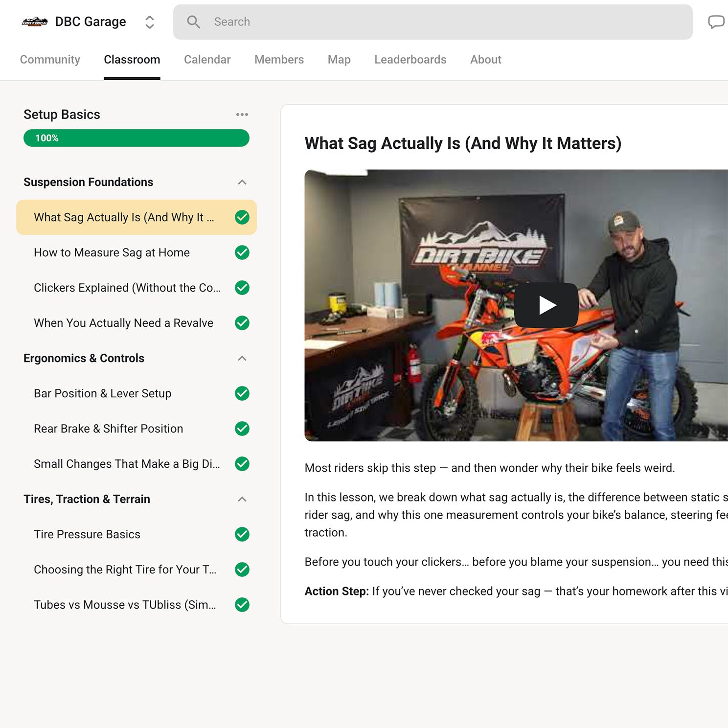Screen dimensions: 728x728
Task: Toggle completion check for Bar Position & Lever Setup
Action: [242, 393]
